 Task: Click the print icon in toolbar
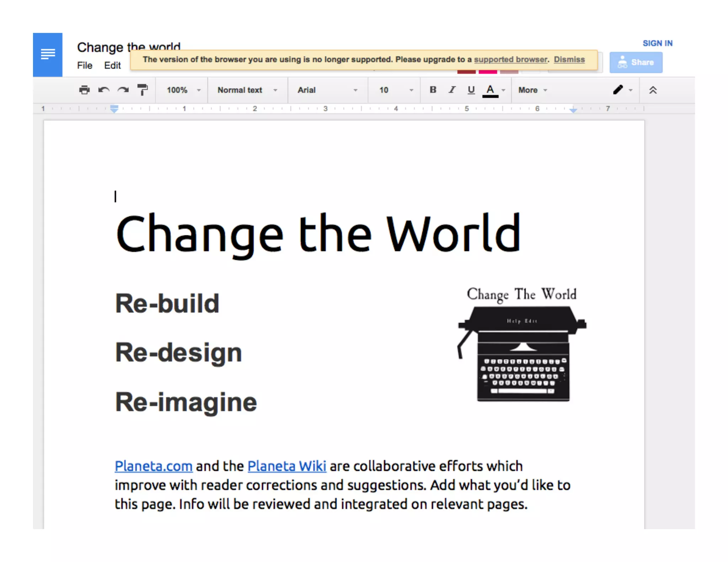(x=84, y=90)
